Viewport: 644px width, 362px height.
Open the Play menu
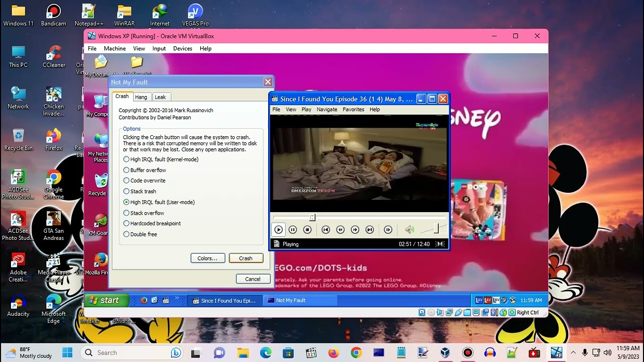point(306,109)
